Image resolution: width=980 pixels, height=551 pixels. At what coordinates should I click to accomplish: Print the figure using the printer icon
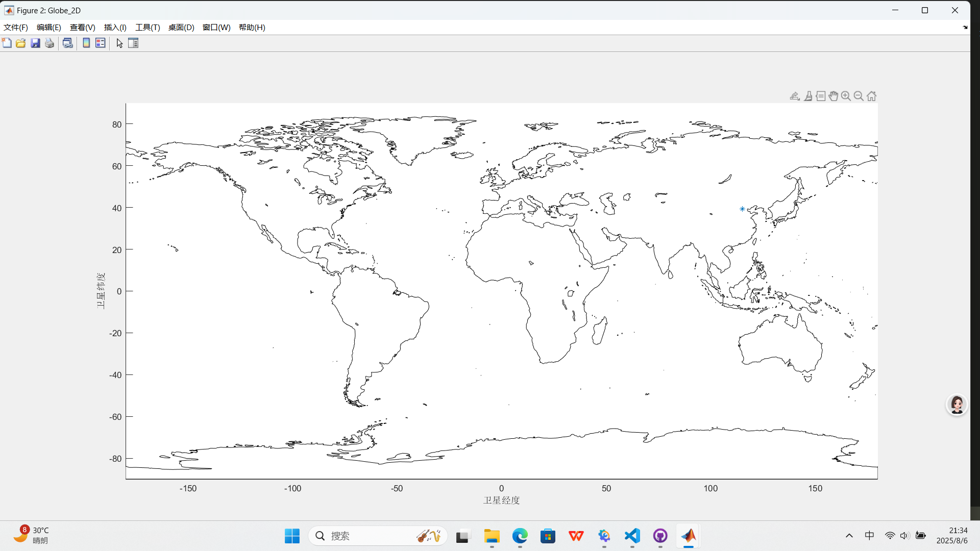(x=50, y=43)
